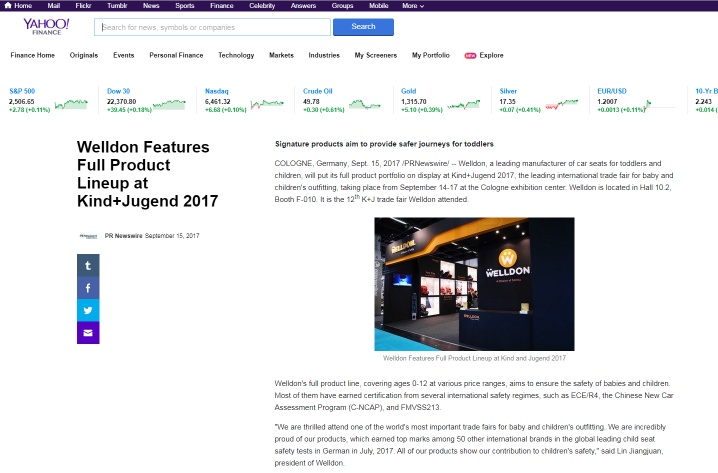Viewport: 718px width, 473px height.
Task: Click the Welldon booth photo
Action: pyautogui.click(x=474, y=284)
